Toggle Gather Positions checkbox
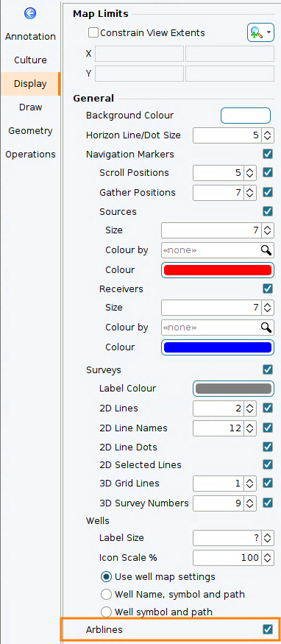 [x=268, y=192]
